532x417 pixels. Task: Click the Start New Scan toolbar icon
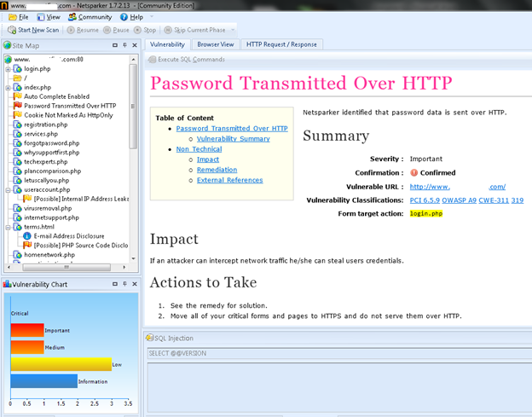[12, 30]
